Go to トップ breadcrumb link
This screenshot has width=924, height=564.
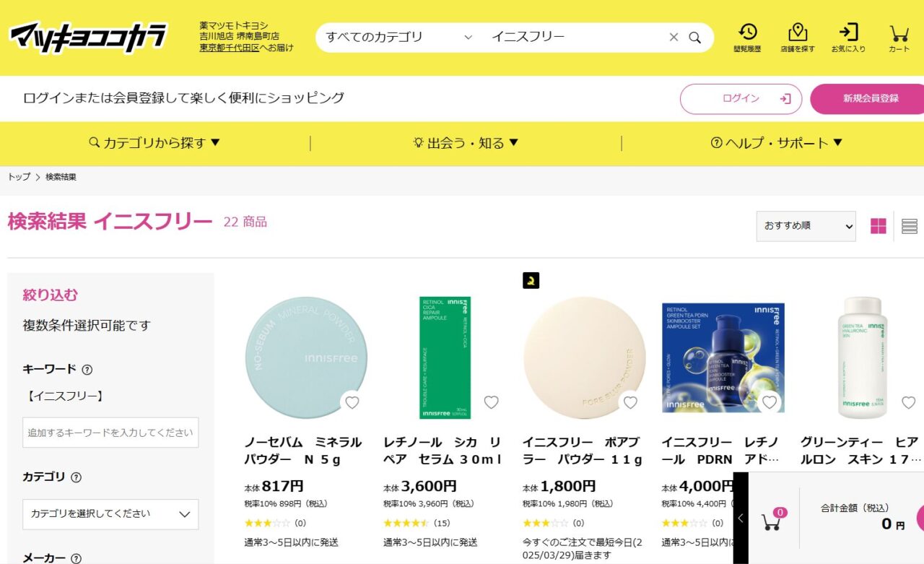[19, 177]
